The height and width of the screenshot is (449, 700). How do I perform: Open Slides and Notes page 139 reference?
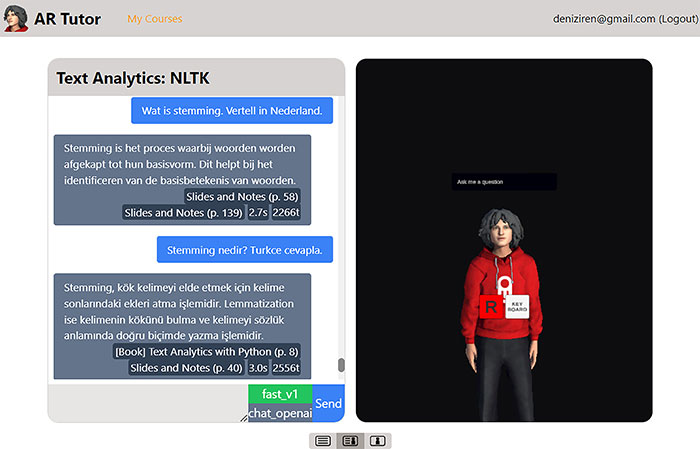coord(183,213)
